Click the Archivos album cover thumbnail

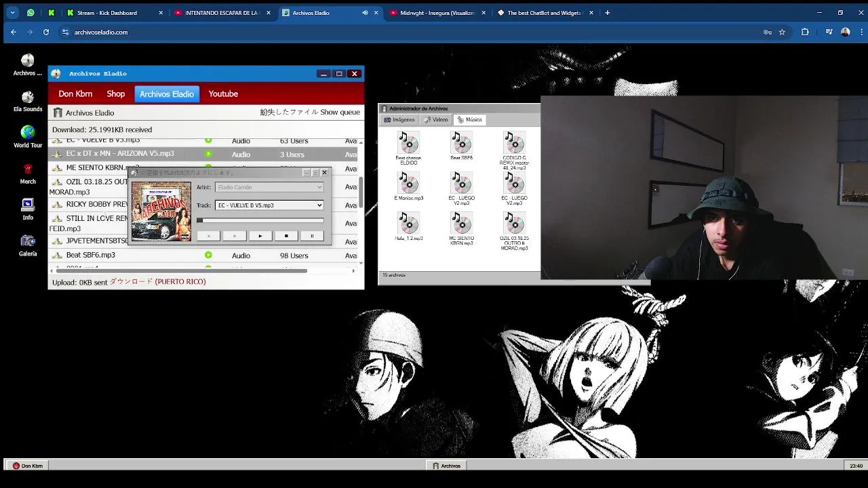[161, 211]
